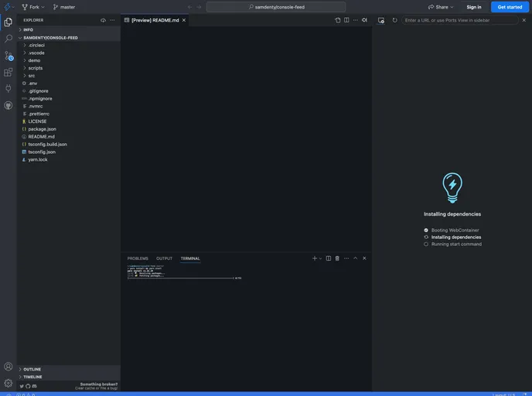Open terminal panel more actions ellipsis
This screenshot has height=396, width=532.
pos(346,258)
